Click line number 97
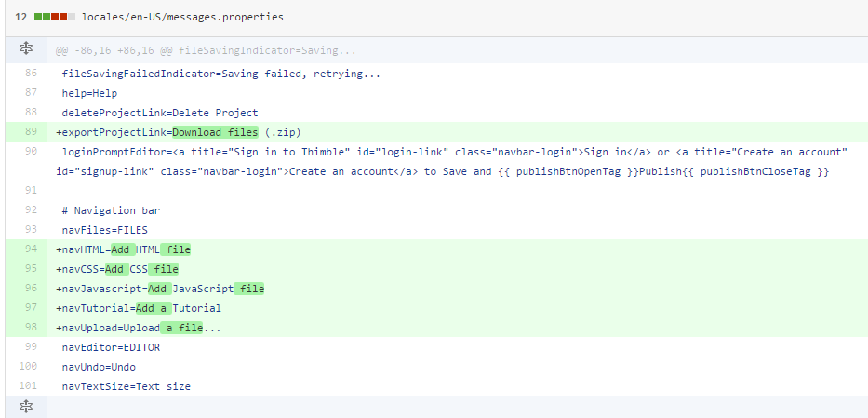The width and height of the screenshot is (868, 418). click(31, 308)
